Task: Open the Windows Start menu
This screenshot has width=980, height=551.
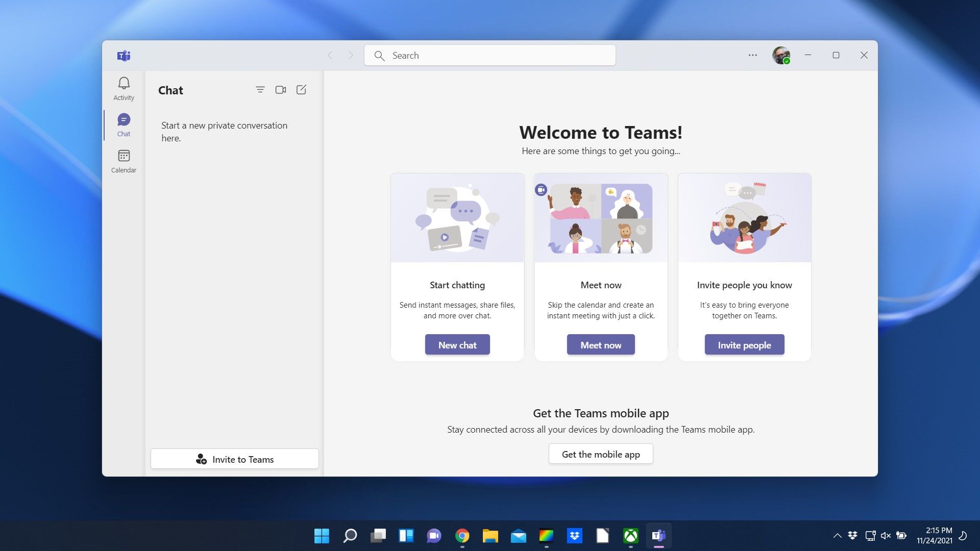Action: (x=322, y=536)
